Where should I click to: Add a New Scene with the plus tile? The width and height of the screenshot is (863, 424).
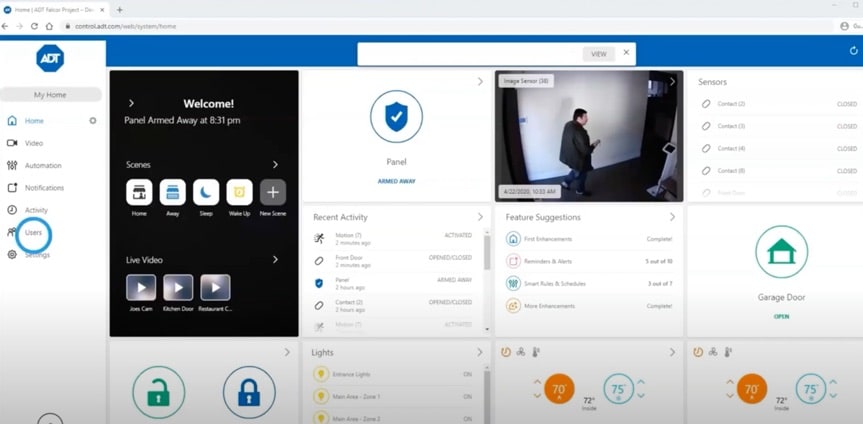(x=273, y=192)
